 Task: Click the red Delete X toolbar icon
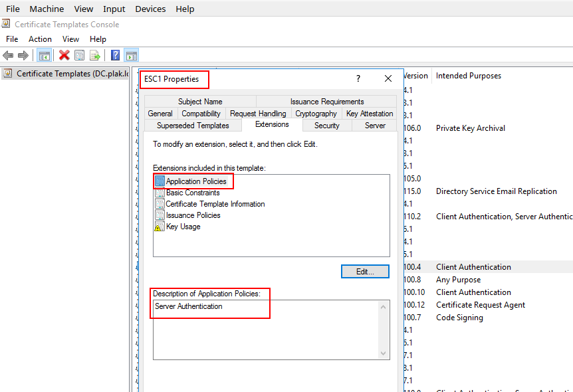pyautogui.click(x=64, y=56)
